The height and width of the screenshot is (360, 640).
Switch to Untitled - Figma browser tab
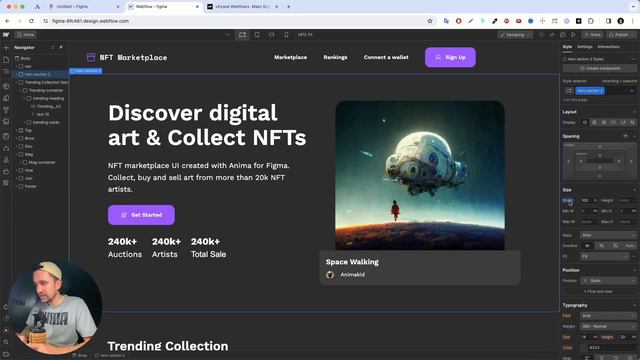coord(84,7)
